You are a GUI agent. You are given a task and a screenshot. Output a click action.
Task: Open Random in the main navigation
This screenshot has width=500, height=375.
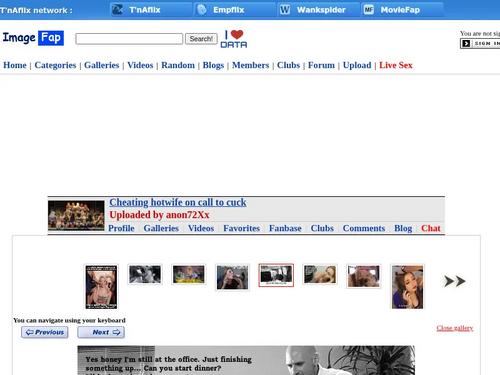click(x=178, y=65)
